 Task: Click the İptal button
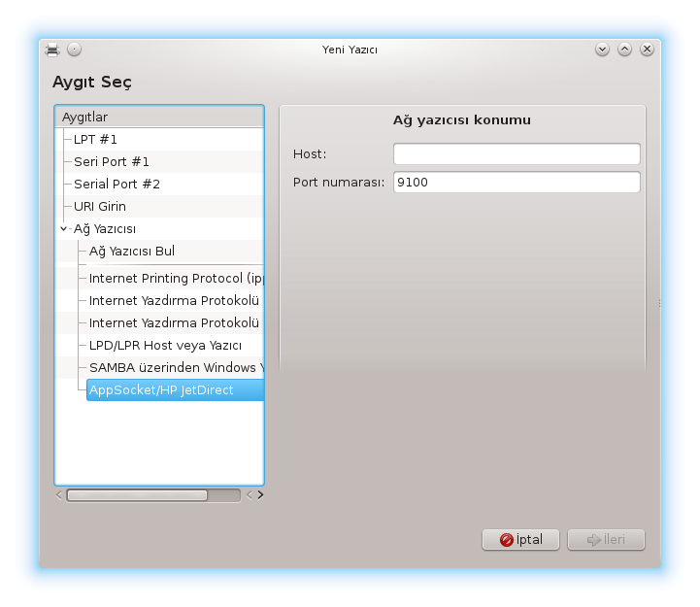[520, 540]
